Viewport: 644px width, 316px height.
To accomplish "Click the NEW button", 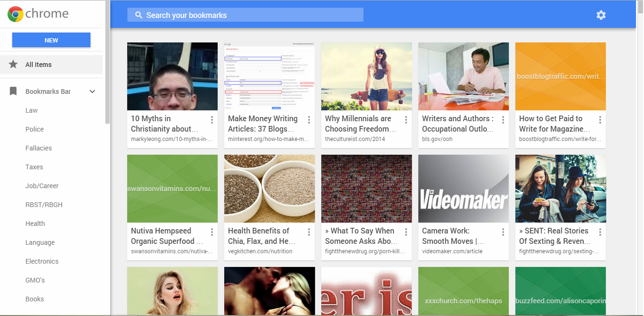I will coord(51,40).
